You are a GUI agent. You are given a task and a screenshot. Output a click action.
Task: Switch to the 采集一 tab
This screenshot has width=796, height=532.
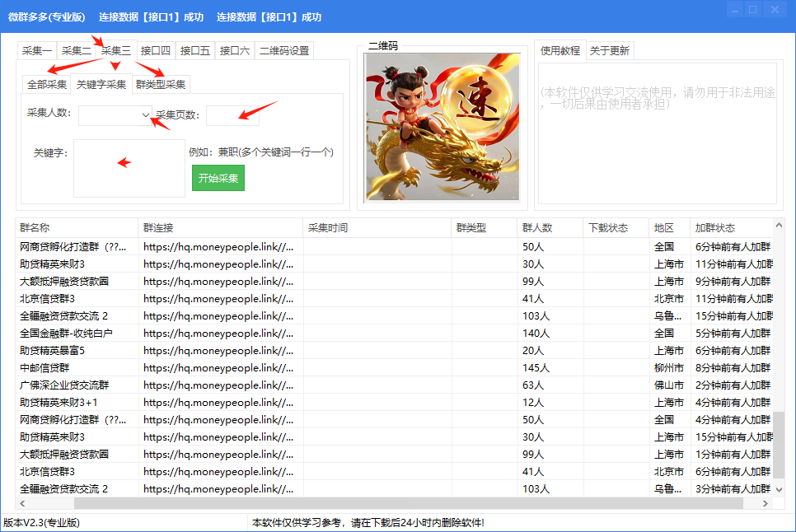pyautogui.click(x=36, y=51)
